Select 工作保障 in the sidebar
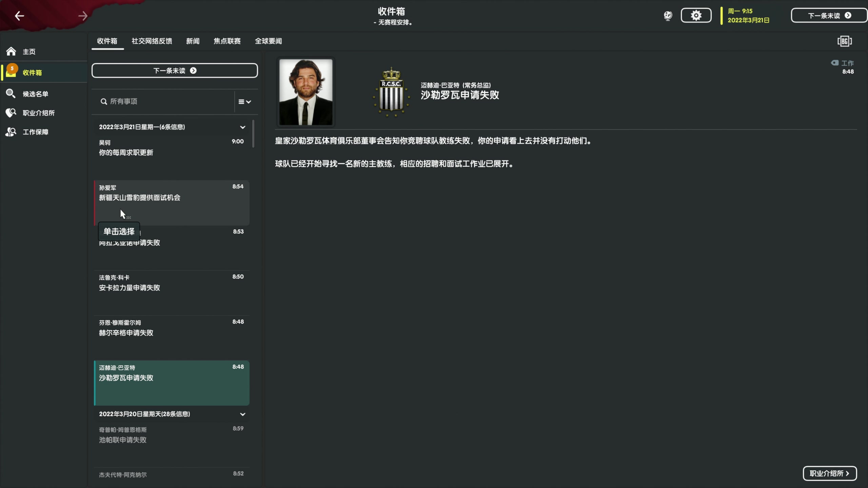Image resolution: width=868 pixels, height=488 pixels. [43, 132]
